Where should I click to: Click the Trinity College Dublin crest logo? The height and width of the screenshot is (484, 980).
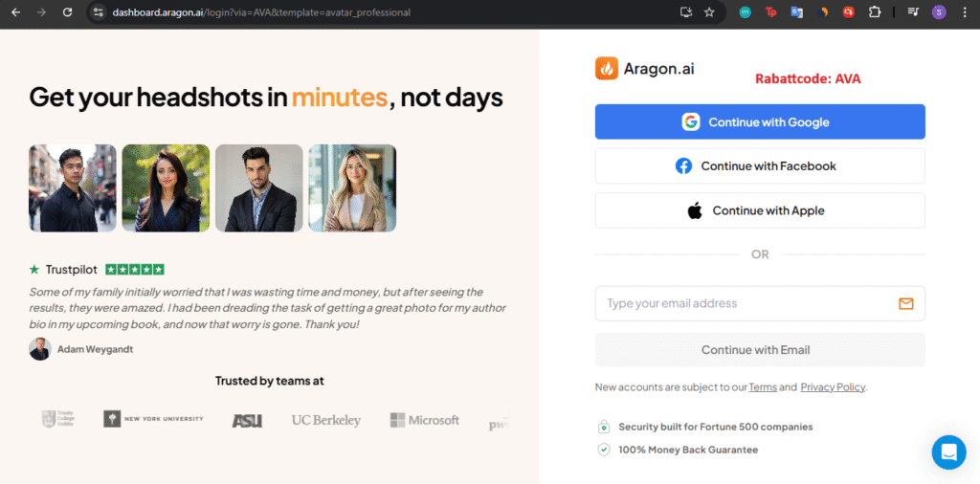[x=57, y=419]
